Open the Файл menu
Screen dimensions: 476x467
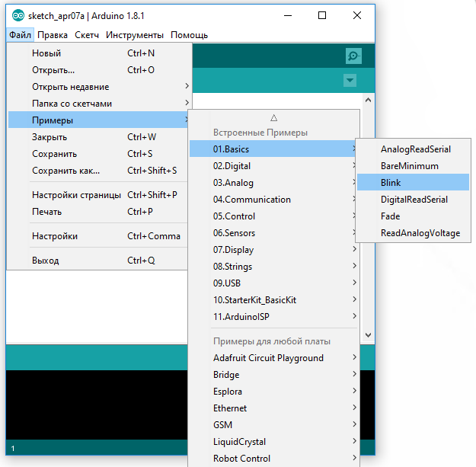(20, 35)
